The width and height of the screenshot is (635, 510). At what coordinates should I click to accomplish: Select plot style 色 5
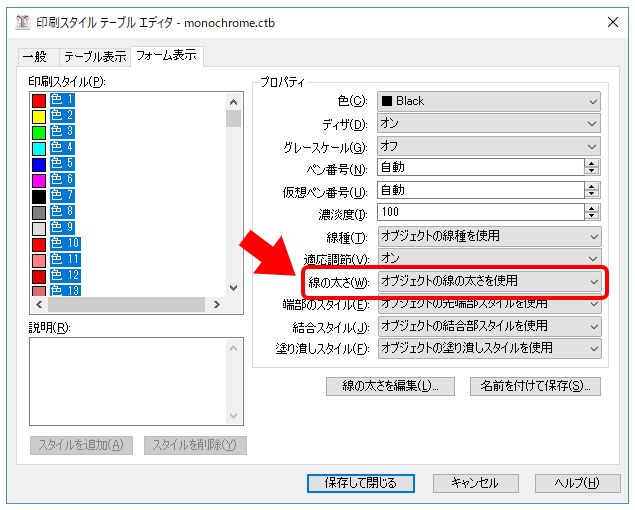[x=62, y=163]
